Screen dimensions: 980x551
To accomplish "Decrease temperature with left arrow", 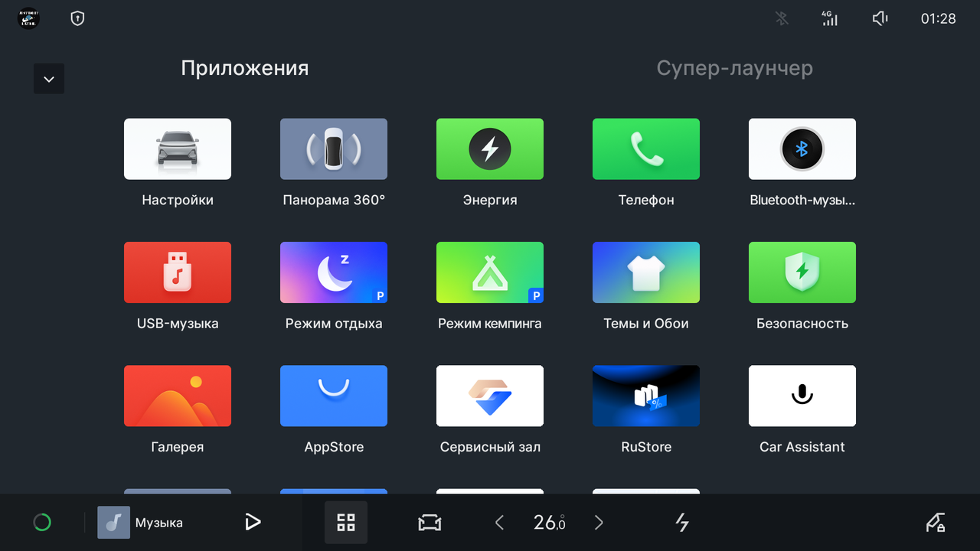I will pyautogui.click(x=499, y=523).
